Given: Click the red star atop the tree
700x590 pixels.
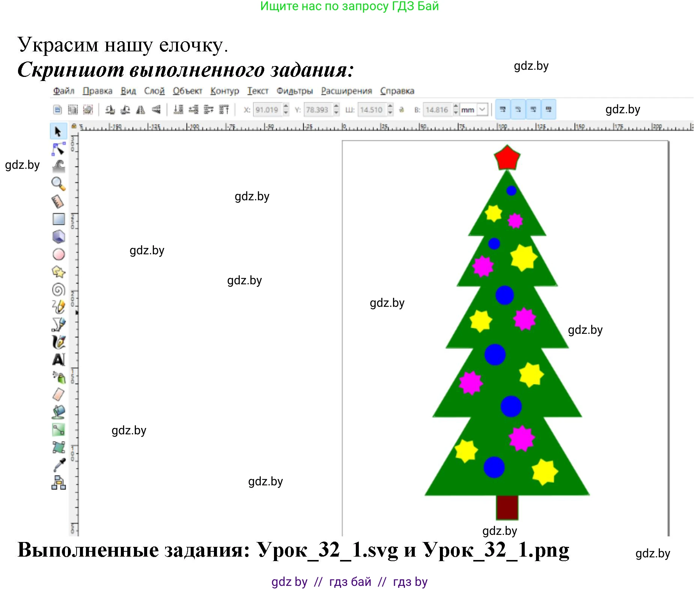Looking at the screenshot, I should click(507, 158).
